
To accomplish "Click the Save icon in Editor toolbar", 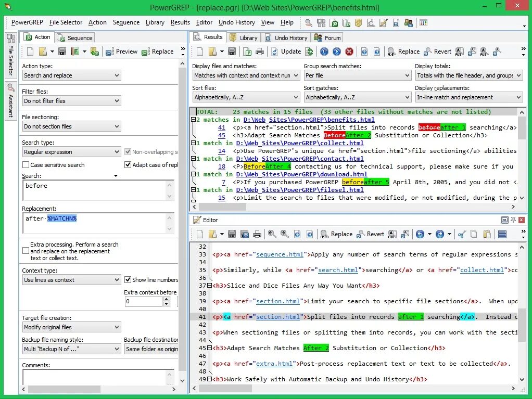I will (x=232, y=234).
